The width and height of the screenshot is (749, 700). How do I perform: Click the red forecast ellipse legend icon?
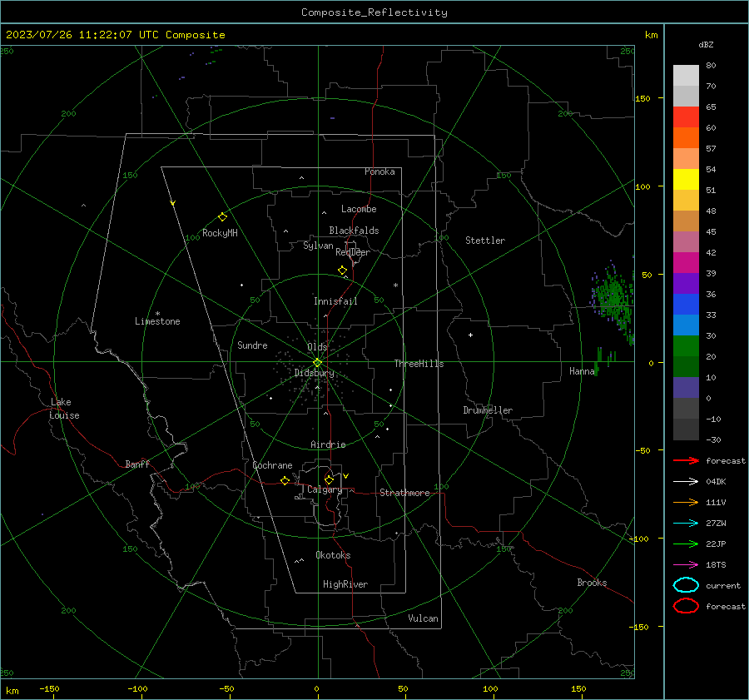(686, 606)
